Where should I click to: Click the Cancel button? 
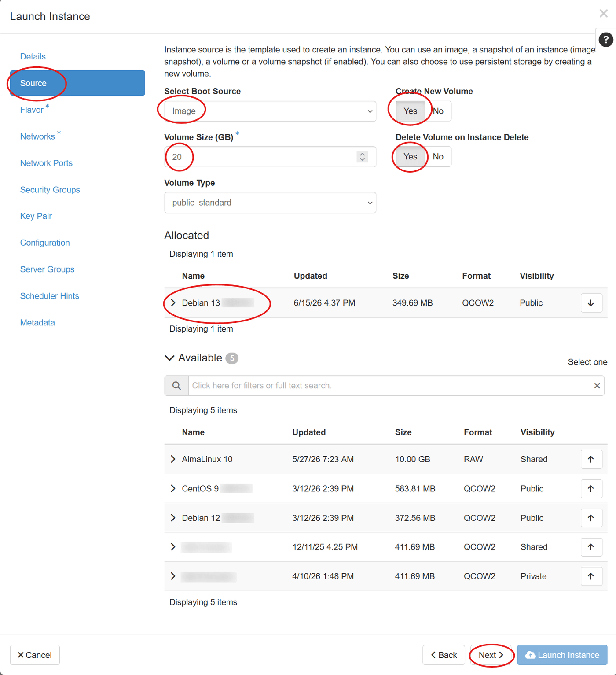click(35, 655)
